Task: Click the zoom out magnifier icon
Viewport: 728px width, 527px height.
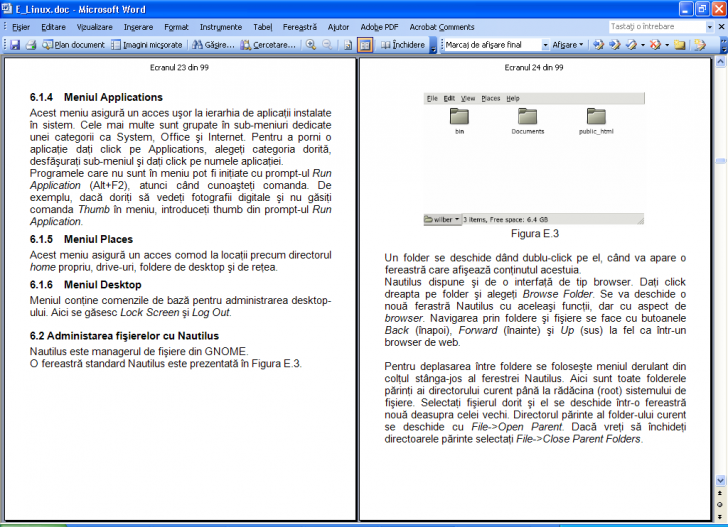Action: click(x=327, y=45)
